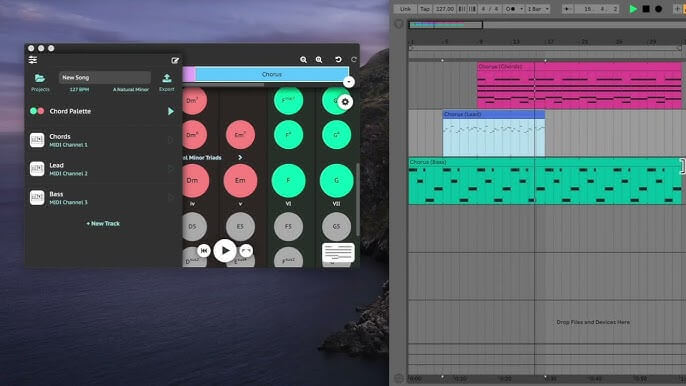Play the Chord Palette preview arrow

[x=171, y=111]
